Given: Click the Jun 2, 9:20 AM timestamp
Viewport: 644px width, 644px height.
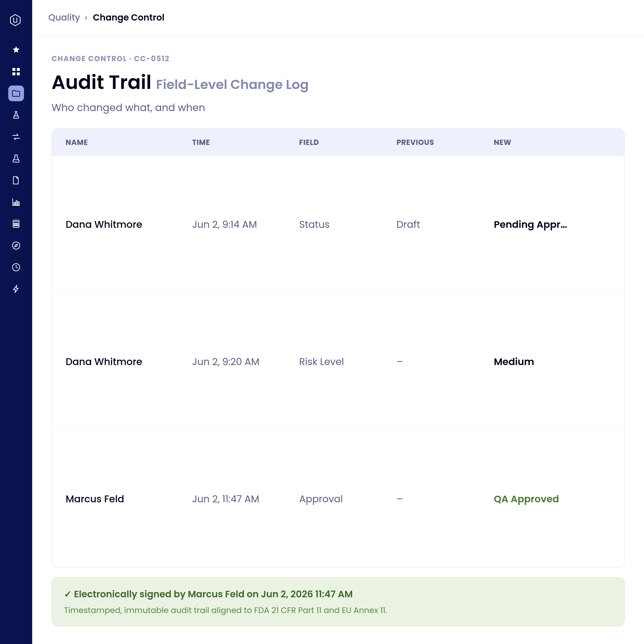Looking at the screenshot, I should (x=226, y=362).
